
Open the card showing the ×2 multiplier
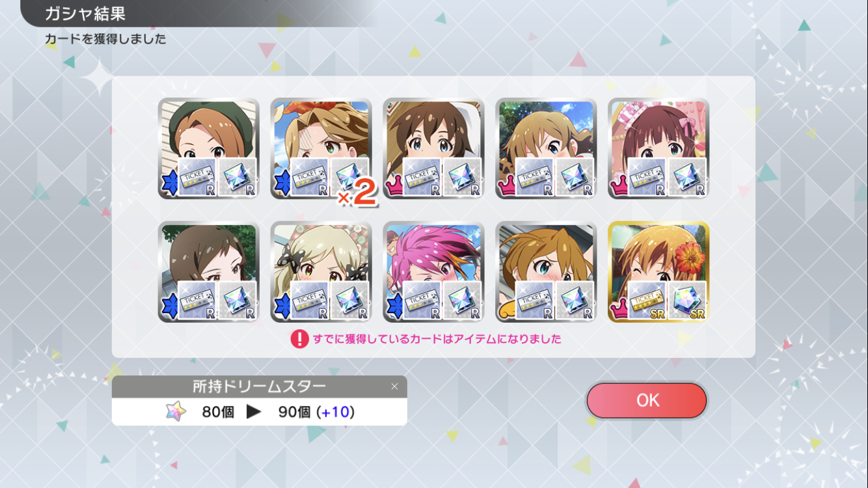point(321,148)
